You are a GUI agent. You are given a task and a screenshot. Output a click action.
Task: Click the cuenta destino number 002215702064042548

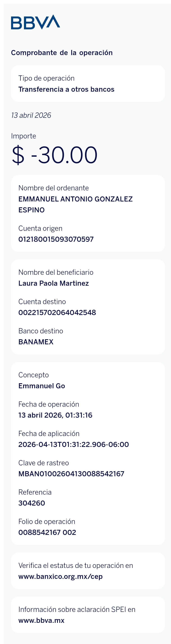tap(57, 313)
